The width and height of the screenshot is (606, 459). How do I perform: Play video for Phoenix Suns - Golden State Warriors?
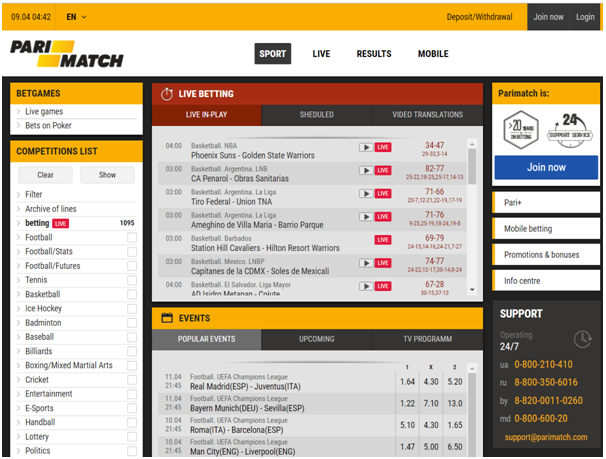click(x=366, y=147)
